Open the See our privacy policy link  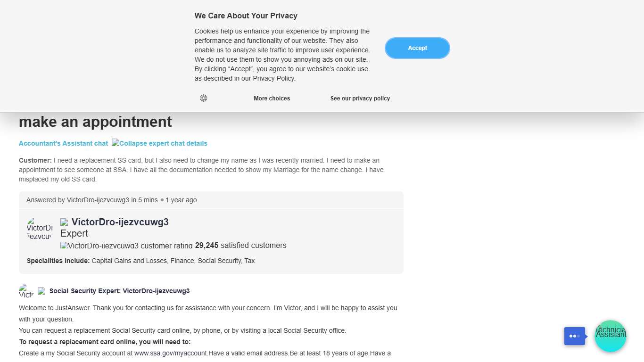[x=360, y=99]
